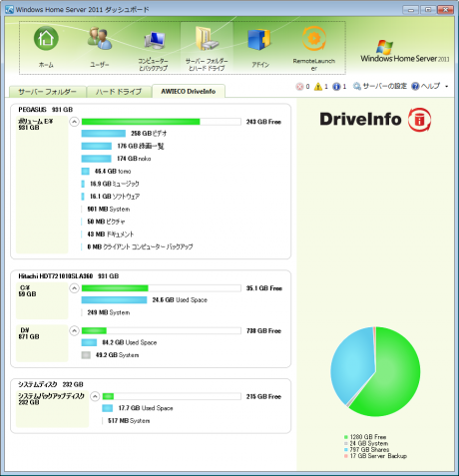Click the E: volume usage bar

coord(162,122)
